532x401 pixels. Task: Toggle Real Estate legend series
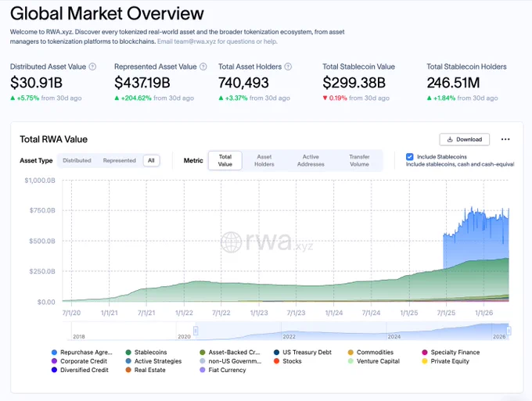[146, 370]
